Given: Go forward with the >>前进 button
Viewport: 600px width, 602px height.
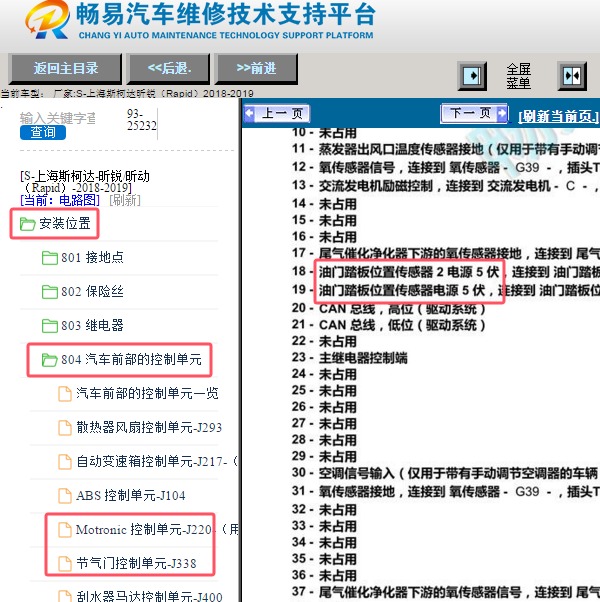Looking at the screenshot, I should (256, 69).
